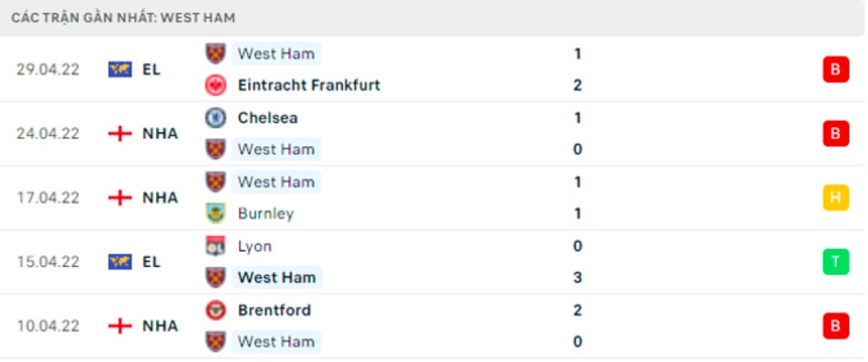Open the Burnley team name link

(266, 213)
